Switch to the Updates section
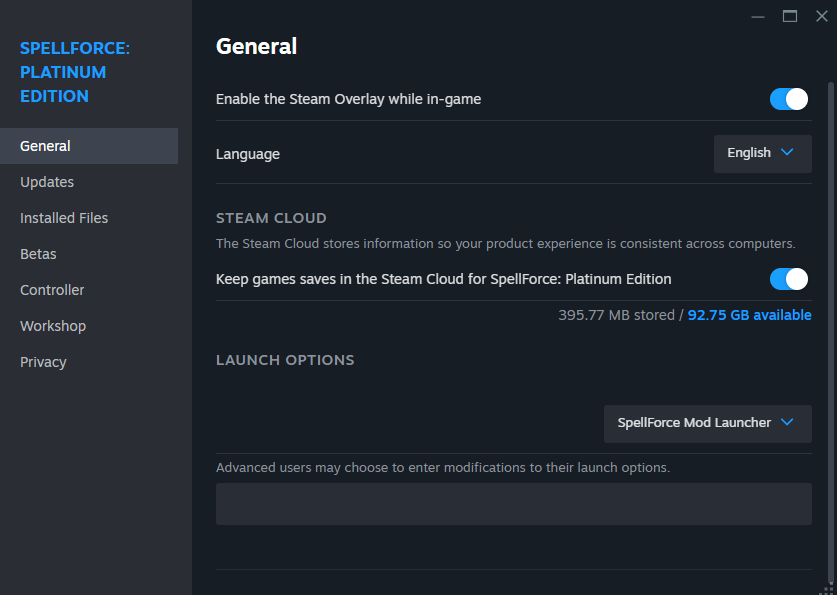This screenshot has width=837, height=595. click(x=47, y=182)
